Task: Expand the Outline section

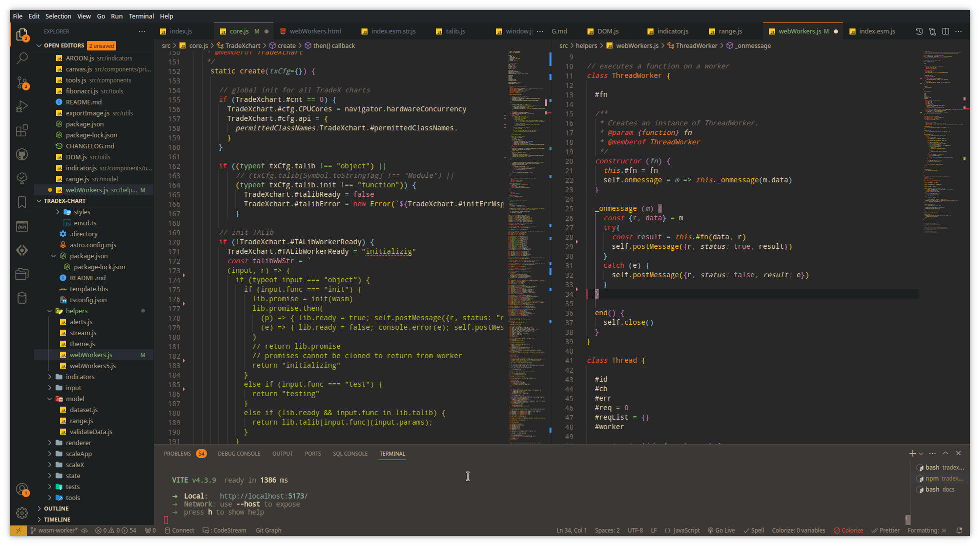Action: 56,509
